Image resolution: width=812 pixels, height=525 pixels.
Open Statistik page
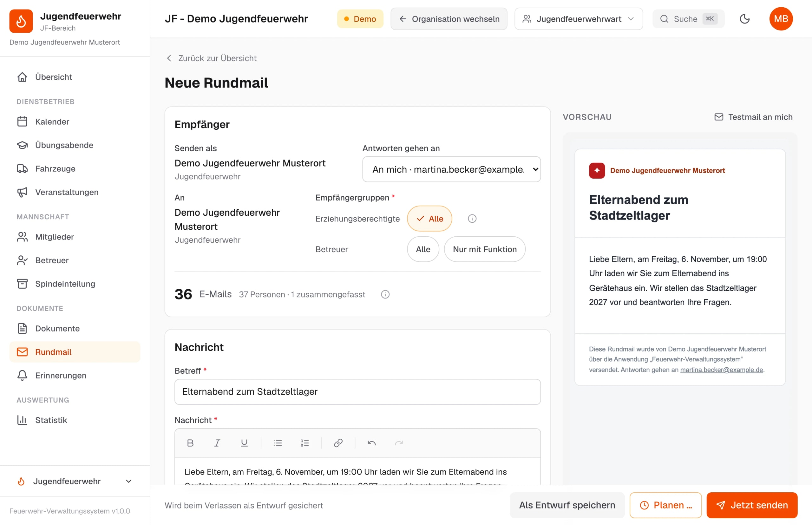[75, 420]
